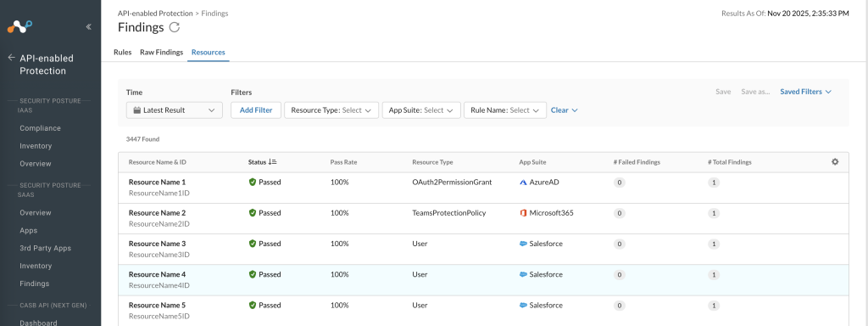Click total findings count for Resource Name 2
868x326 pixels.
tap(714, 213)
